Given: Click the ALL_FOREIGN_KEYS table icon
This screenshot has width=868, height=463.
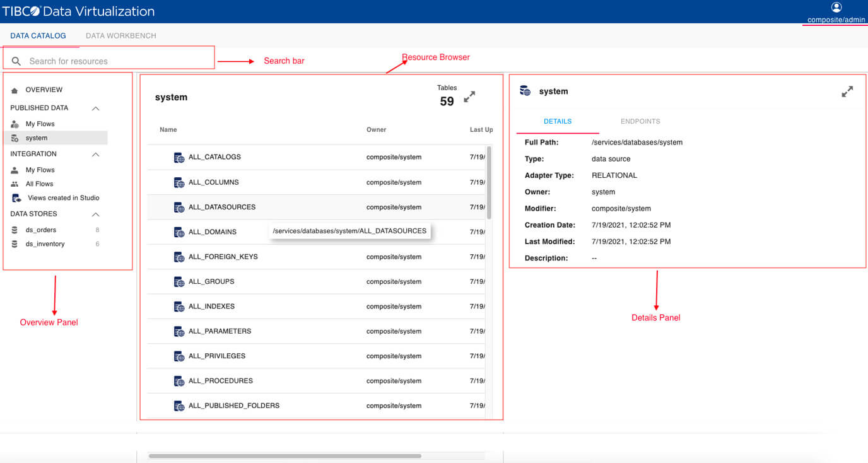Looking at the screenshot, I should (179, 257).
